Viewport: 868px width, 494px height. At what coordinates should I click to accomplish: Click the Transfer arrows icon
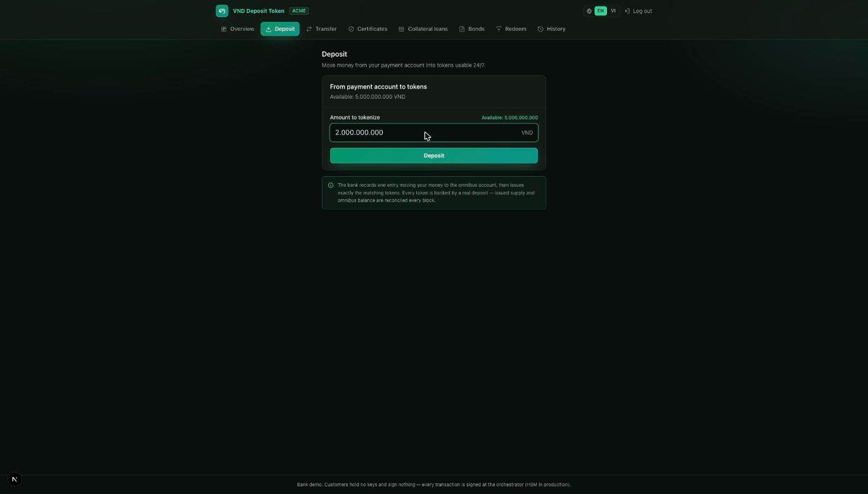click(309, 29)
